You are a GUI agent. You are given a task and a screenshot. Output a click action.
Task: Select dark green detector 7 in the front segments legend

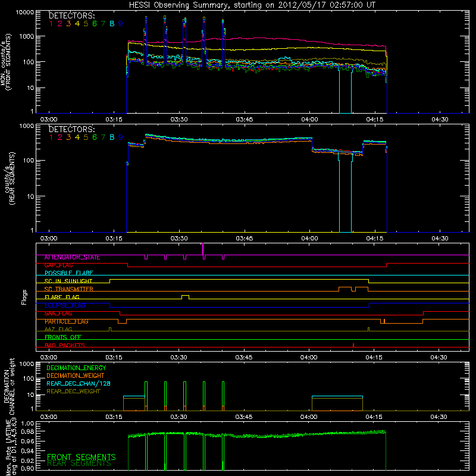(x=103, y=24)
